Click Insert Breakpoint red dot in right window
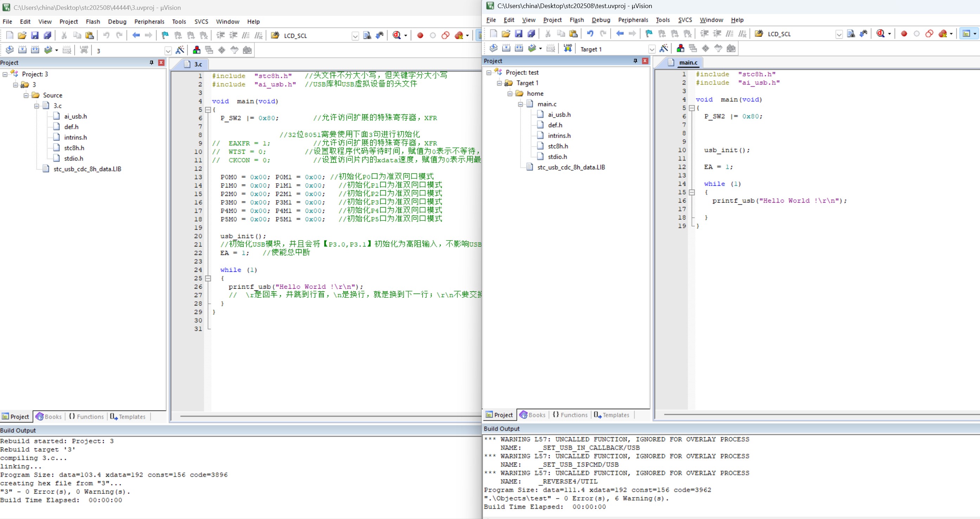This screenshot has width=980, height=519. [904, 34]
